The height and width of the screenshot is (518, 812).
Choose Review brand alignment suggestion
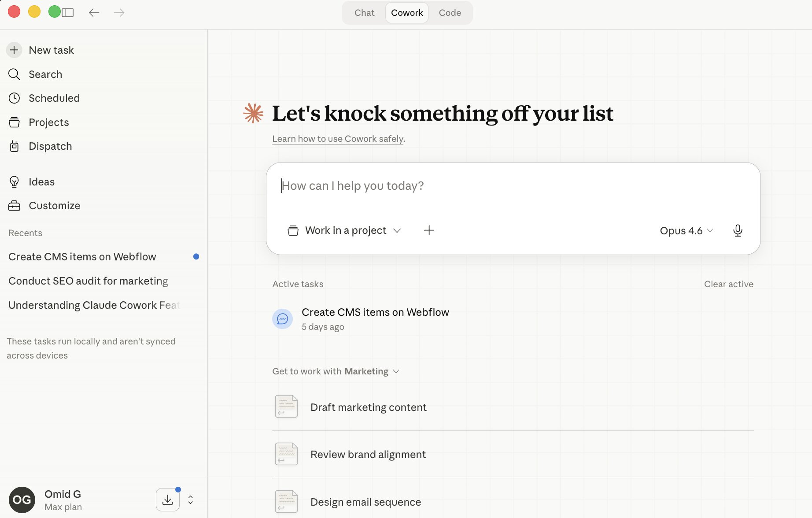(x=513, y=455)
